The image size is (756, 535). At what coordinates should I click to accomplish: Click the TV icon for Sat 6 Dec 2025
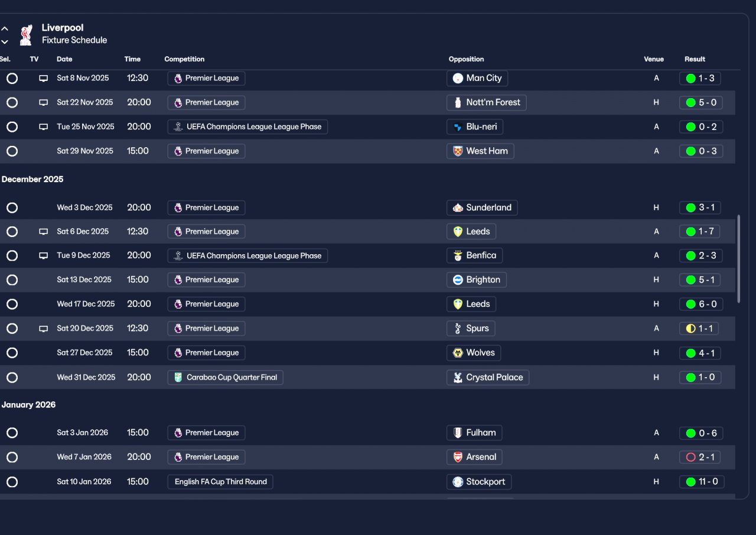tap(44, 232)
